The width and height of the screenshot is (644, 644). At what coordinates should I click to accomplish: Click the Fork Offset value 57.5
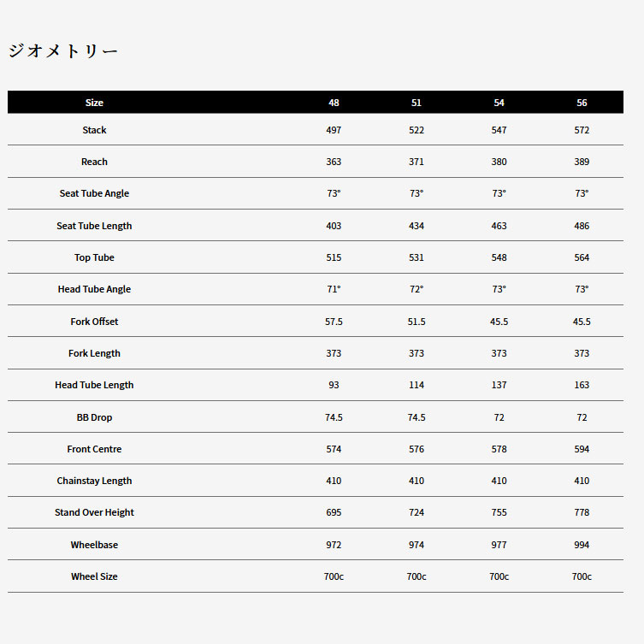point(334,322)
